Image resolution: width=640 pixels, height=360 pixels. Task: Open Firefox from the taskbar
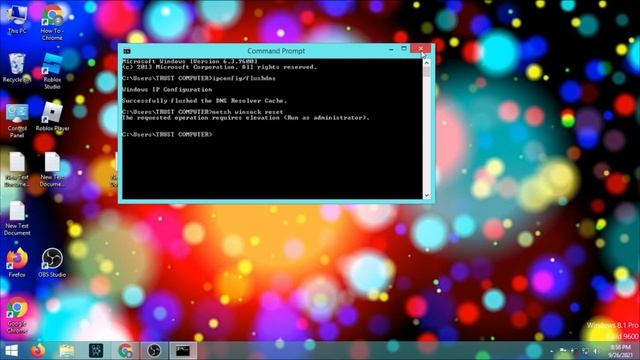click(38, 351)
